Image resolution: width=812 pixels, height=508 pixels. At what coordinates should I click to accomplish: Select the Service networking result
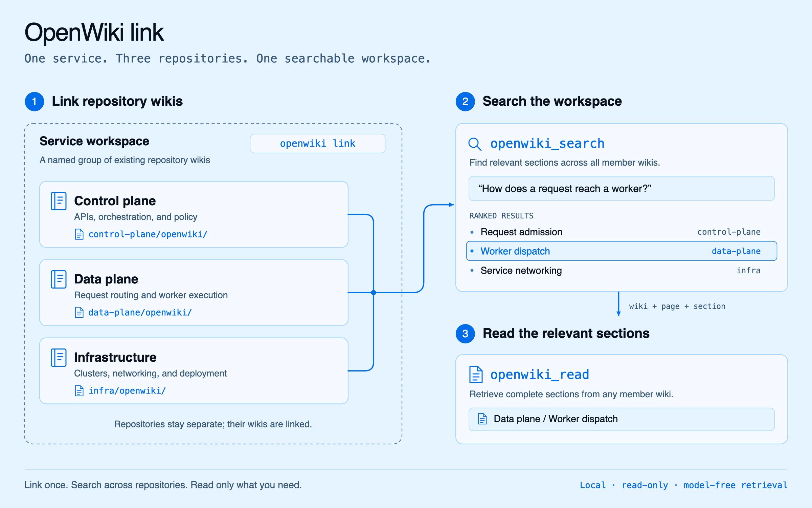[521, 271]
